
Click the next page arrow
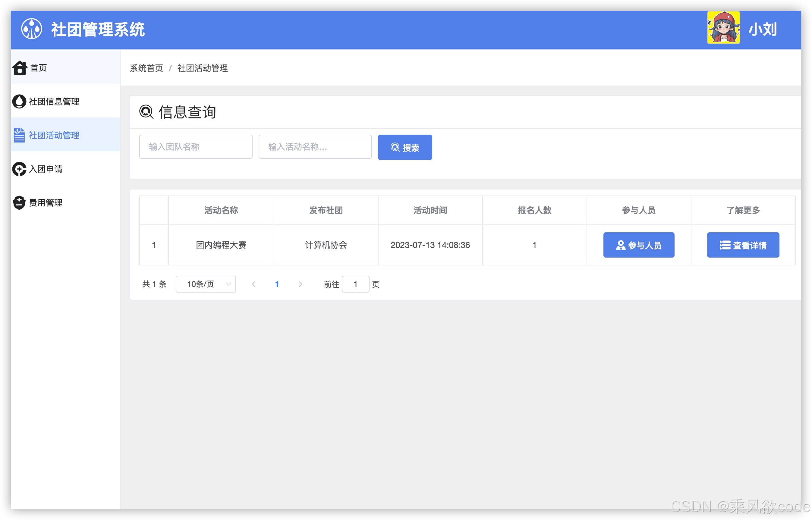point(300,284)
